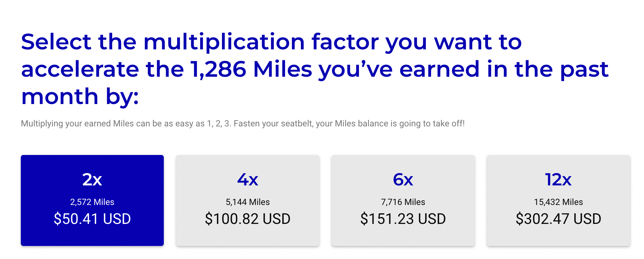The height and width of the screenshot is (259, 644).
Task: Click the 7,716 Miles text
Action: 403,202
